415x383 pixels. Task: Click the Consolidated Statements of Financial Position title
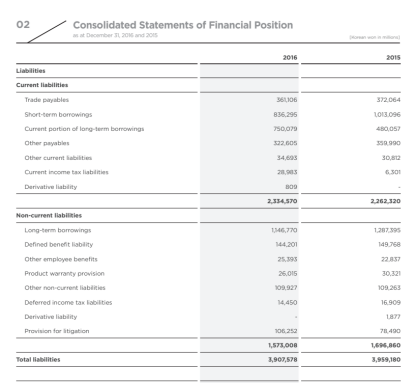pos(183,25)
